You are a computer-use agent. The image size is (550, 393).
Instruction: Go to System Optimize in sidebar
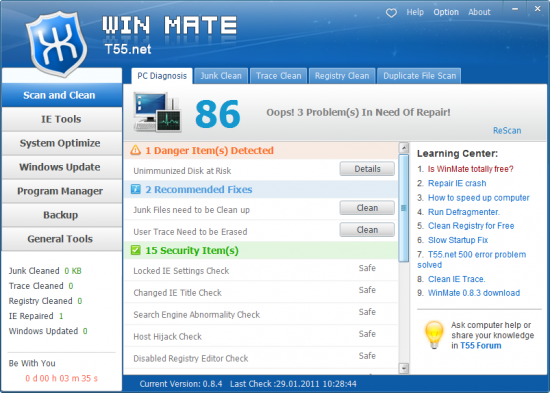coord(61,143)
